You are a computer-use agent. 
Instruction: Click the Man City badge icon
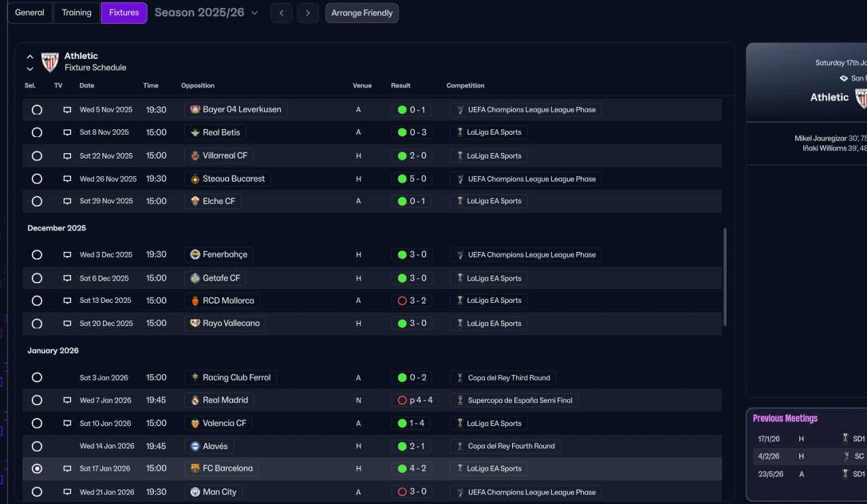195,492
